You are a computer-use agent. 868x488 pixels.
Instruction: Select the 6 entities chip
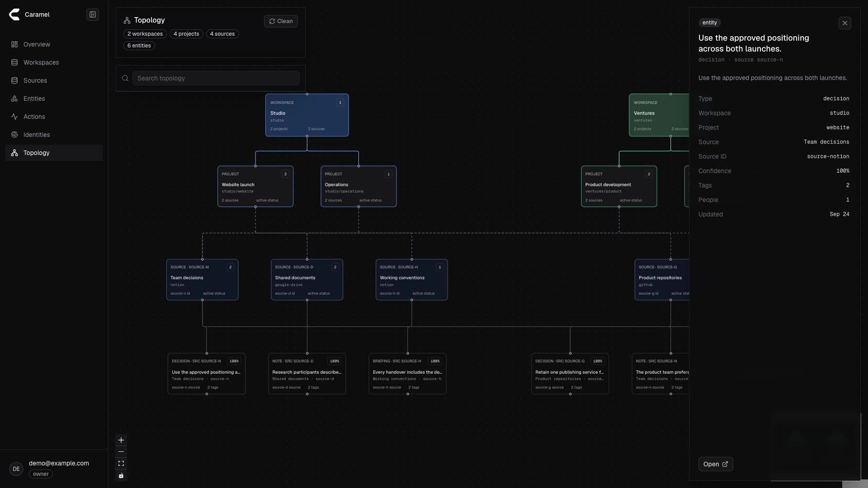coord(139,46)
